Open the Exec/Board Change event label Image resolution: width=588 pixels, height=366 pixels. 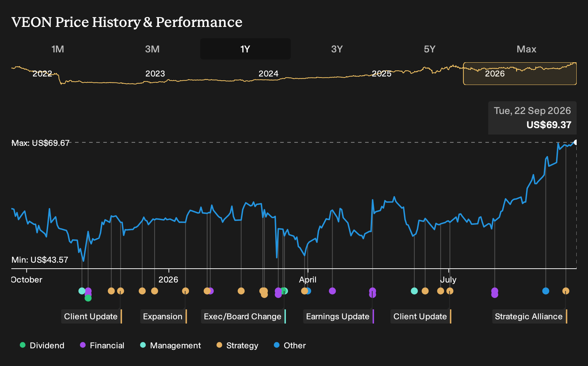click(x=243, y=316)
